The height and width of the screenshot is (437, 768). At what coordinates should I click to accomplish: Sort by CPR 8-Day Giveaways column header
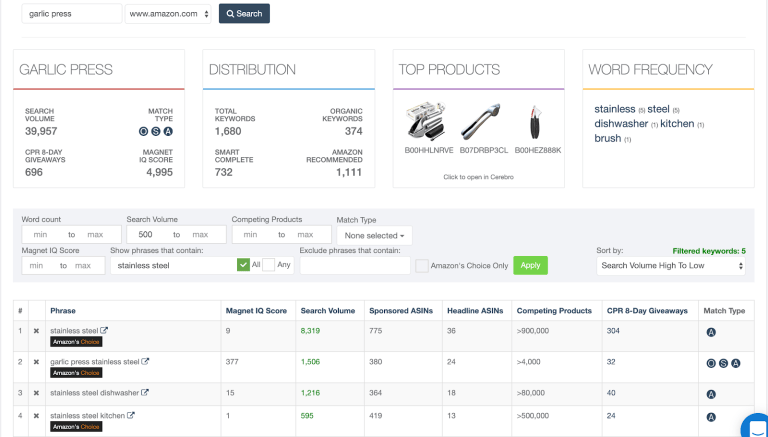tap(648, 311)
